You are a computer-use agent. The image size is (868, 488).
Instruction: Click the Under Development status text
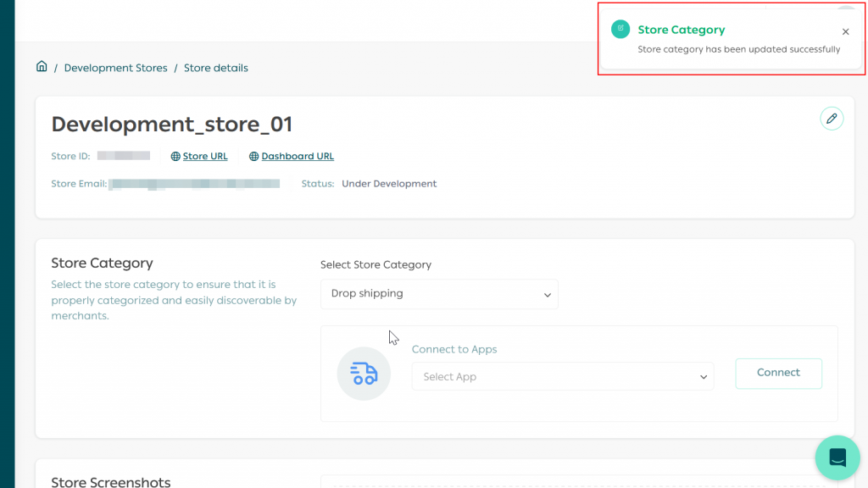click(389, 184)
